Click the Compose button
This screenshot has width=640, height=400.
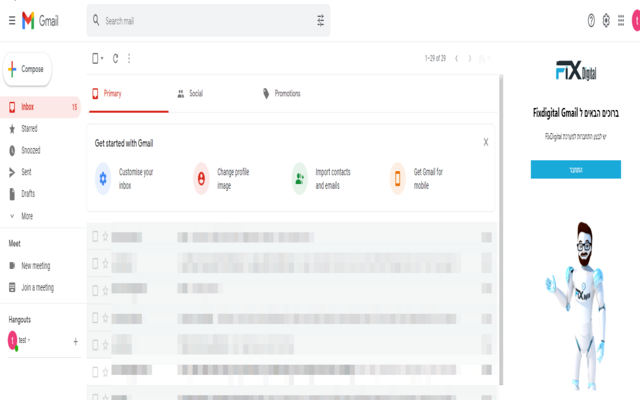pos(27,69)
